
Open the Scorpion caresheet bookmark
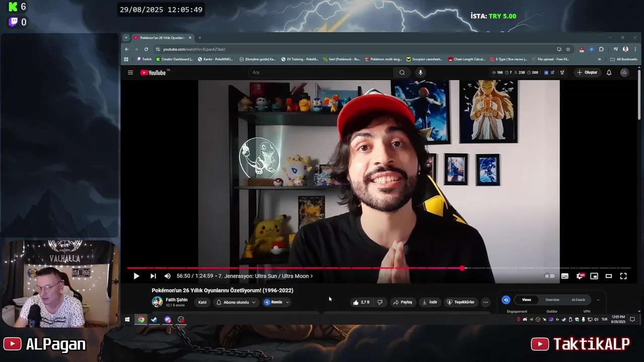coord(424,59)
